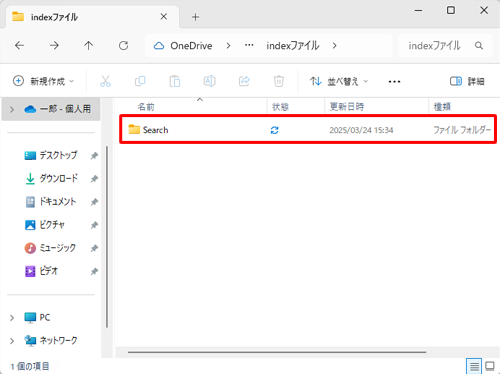Switch to details list view icon
The height and width of the screenshot is (374, 500).
[474, 367]
